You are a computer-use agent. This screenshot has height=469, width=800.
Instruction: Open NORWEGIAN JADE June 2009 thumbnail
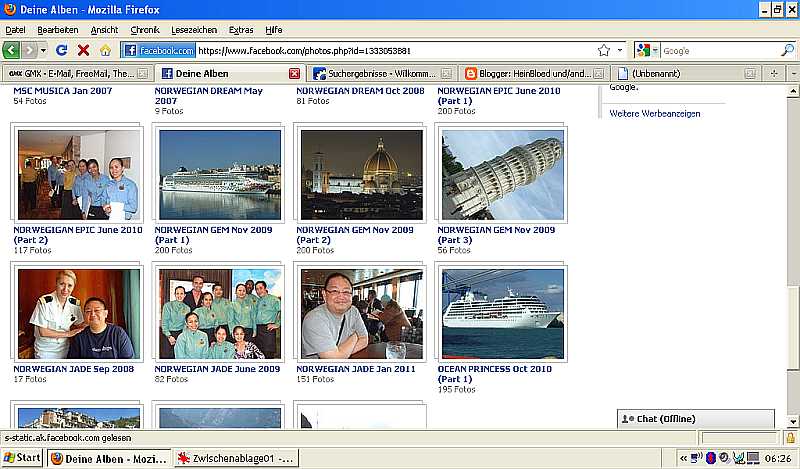click(x=220, y=314)
